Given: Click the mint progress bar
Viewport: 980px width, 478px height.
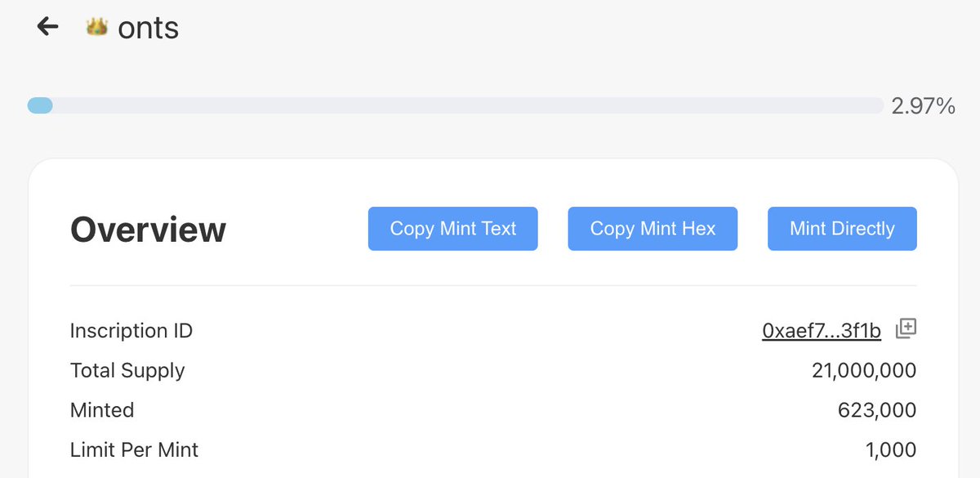Looking at the screenshot, I should click(456, 105).
